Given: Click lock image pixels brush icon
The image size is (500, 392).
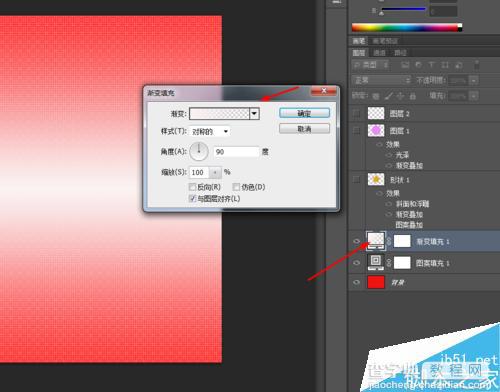Looking at the screenshot, I should [x=388, y=96].
